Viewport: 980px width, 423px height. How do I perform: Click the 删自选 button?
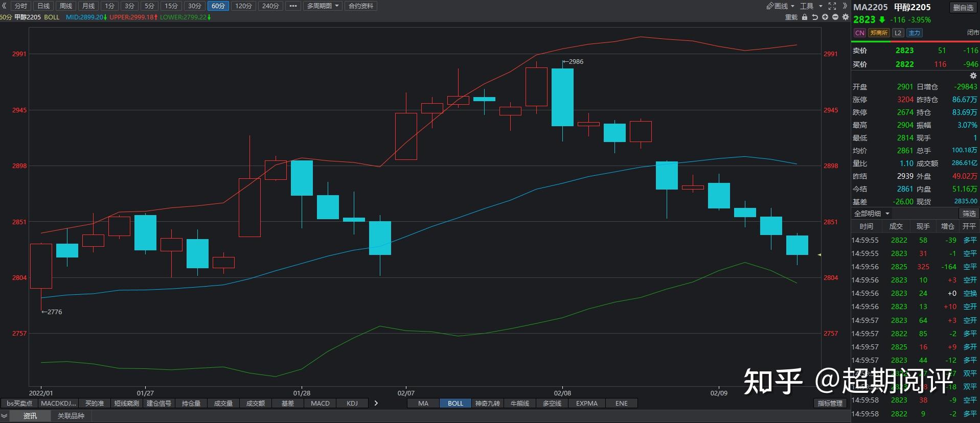pyautogui.click(x=963, y=7)
